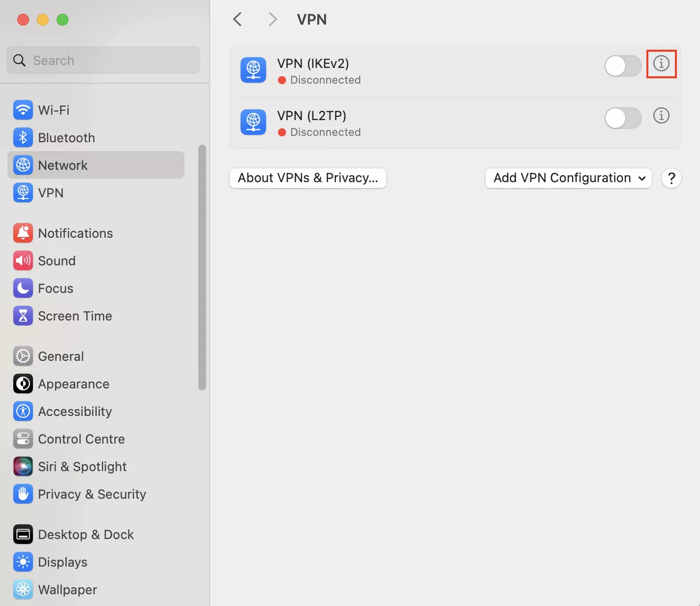This screenshot has height=606, width=700.
Task: Click the help question mark button
Action: pos(671,178)
